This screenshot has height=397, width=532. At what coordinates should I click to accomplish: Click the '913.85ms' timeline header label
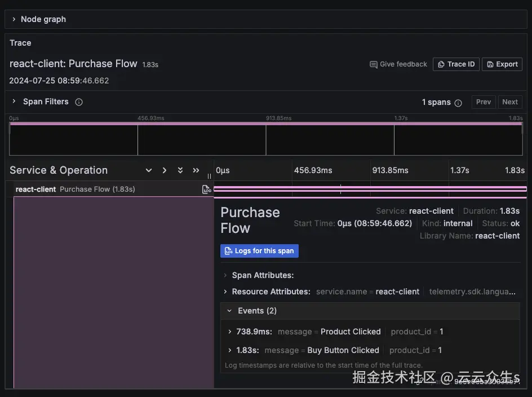(x=390, y=170)
